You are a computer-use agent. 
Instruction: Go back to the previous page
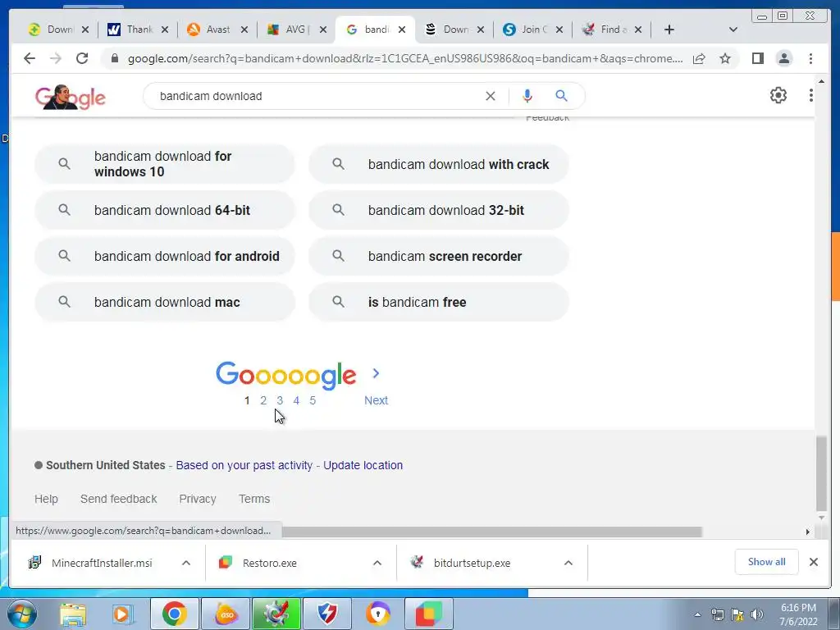[30, 58]
